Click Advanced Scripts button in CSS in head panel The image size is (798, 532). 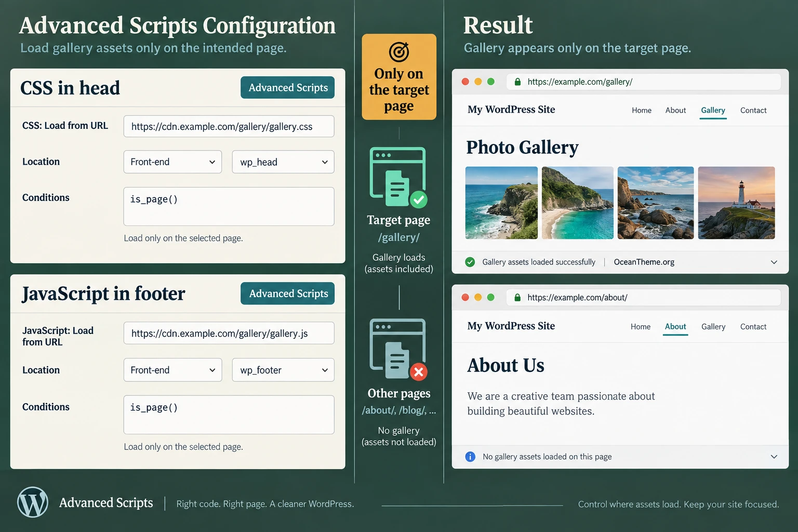288,88
